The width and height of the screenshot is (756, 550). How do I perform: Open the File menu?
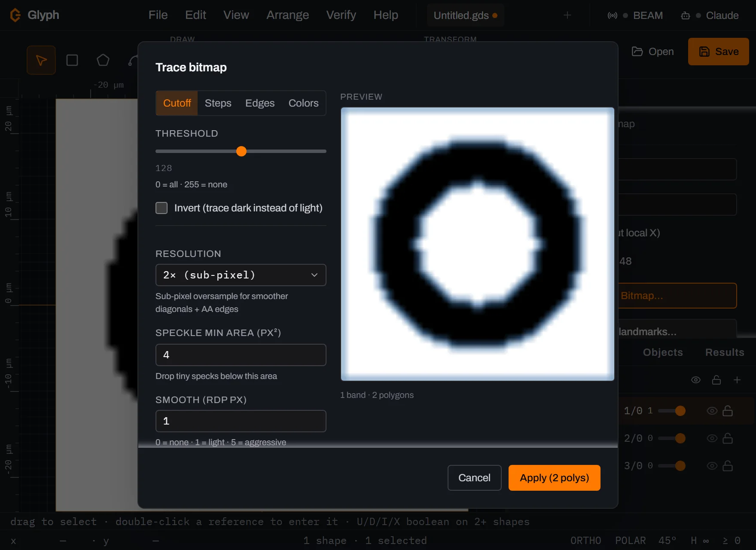[x=158, y=15]
